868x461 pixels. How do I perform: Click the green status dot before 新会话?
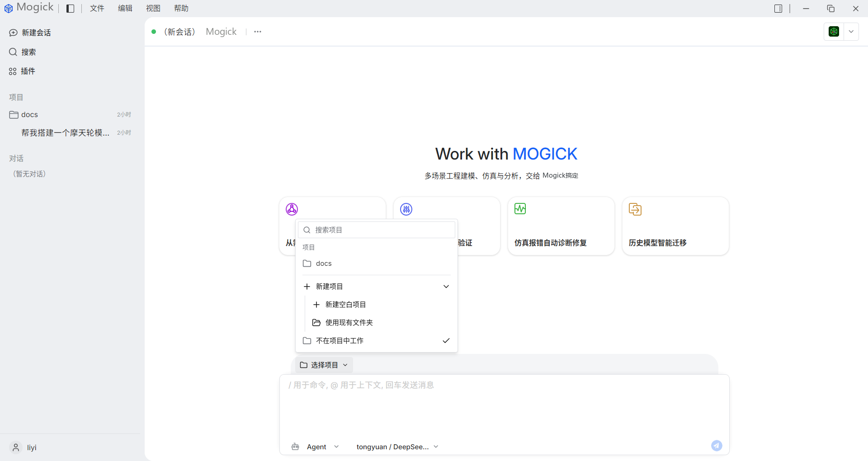click(x=154, y=32)
